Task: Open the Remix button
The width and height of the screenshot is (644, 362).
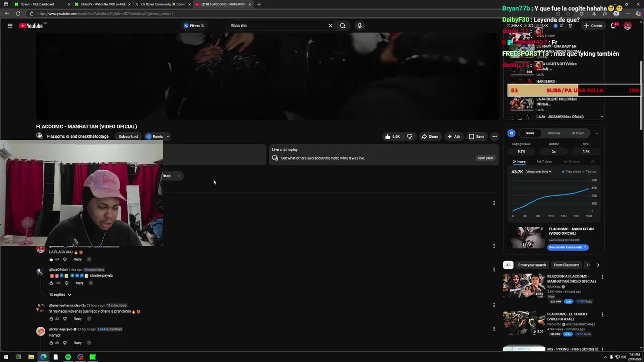Action: [x=154, y=136]
